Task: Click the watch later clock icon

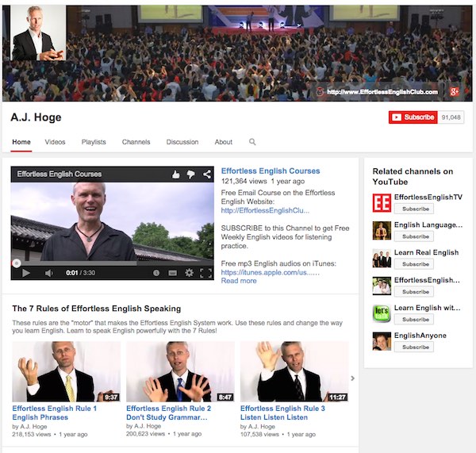Action: tap(156, 273)
